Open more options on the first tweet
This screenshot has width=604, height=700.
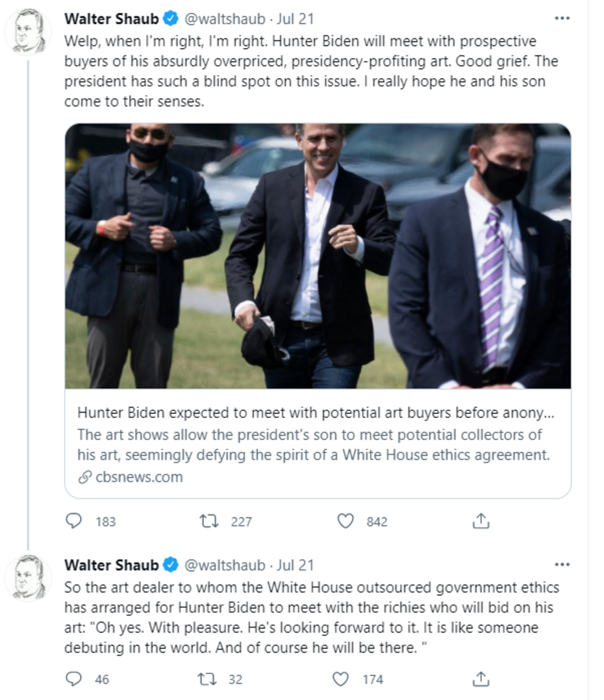562,19
